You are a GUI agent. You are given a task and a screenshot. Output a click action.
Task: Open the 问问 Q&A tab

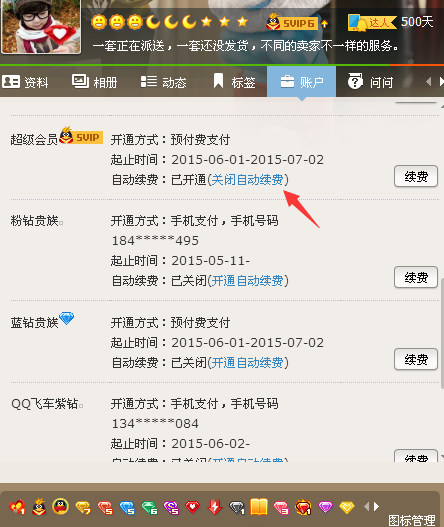point(370,82)
